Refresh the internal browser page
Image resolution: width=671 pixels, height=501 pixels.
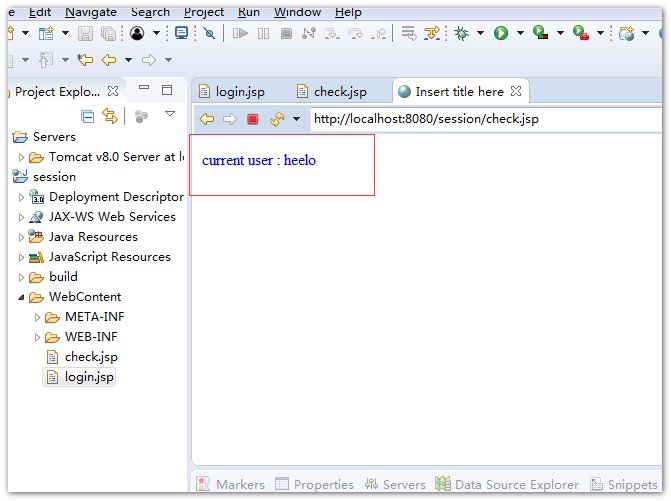pyautogui.click(x=276, y=119)
